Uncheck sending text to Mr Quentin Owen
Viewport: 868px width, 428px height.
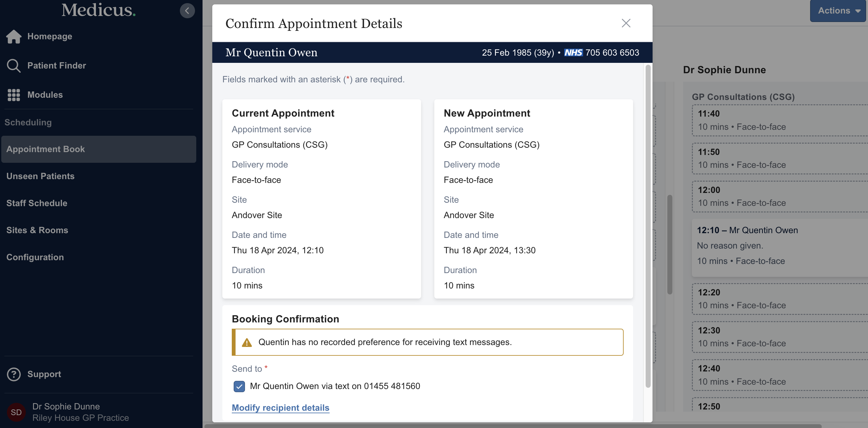(x=239, y=386)
